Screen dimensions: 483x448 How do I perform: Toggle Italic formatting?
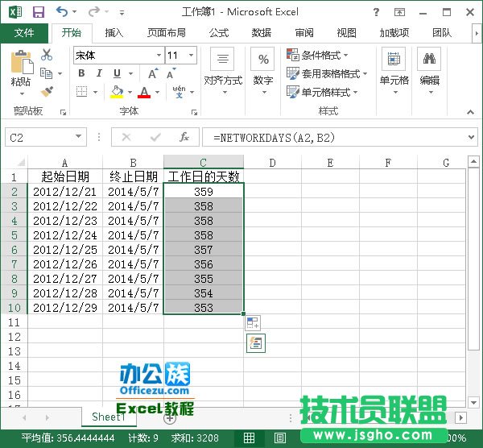coord(99,73)
